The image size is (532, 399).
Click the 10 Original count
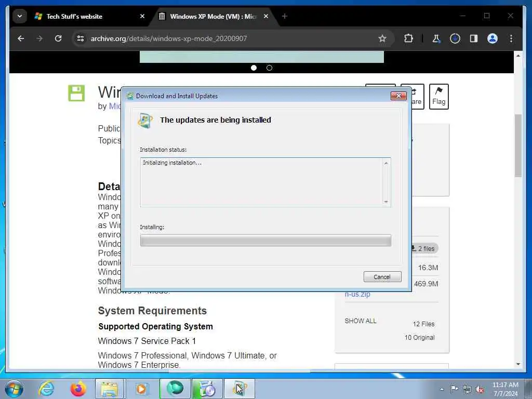(419, 338)
